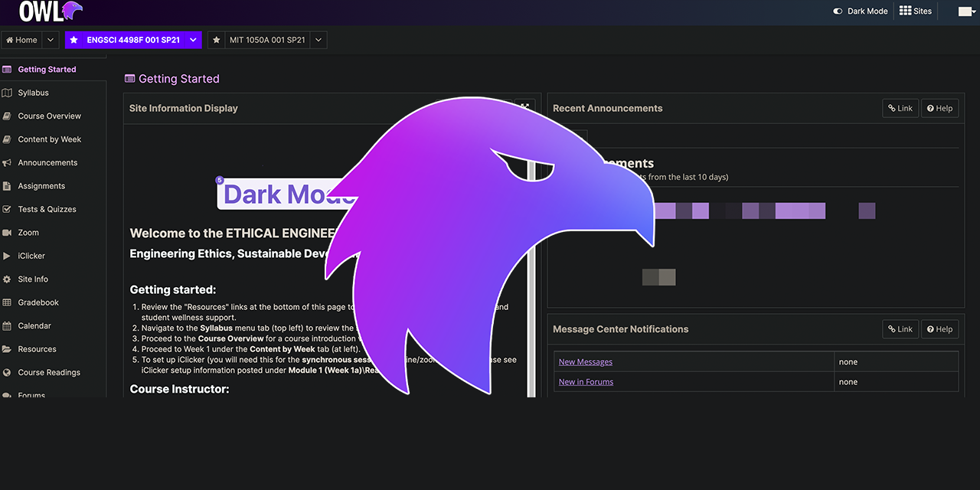Click the OWL logo in header
This screenshot has height=490, width=980.
51,11
